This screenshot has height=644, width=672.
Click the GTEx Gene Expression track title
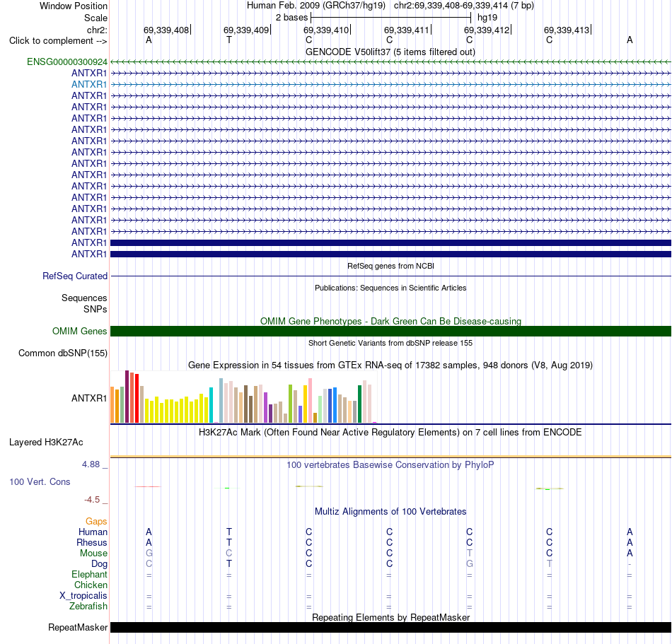pos(390,365)
